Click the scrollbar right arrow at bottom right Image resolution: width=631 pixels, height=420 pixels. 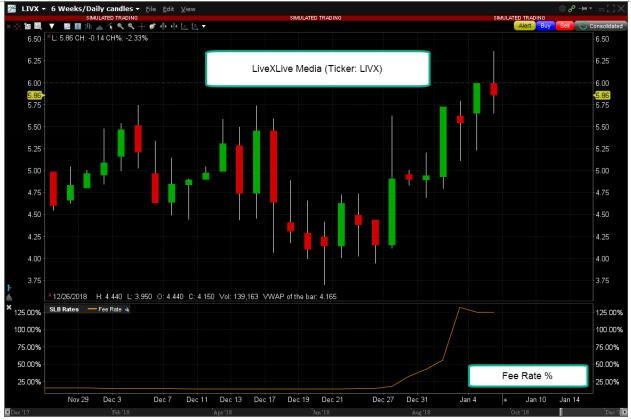(624, 412)
